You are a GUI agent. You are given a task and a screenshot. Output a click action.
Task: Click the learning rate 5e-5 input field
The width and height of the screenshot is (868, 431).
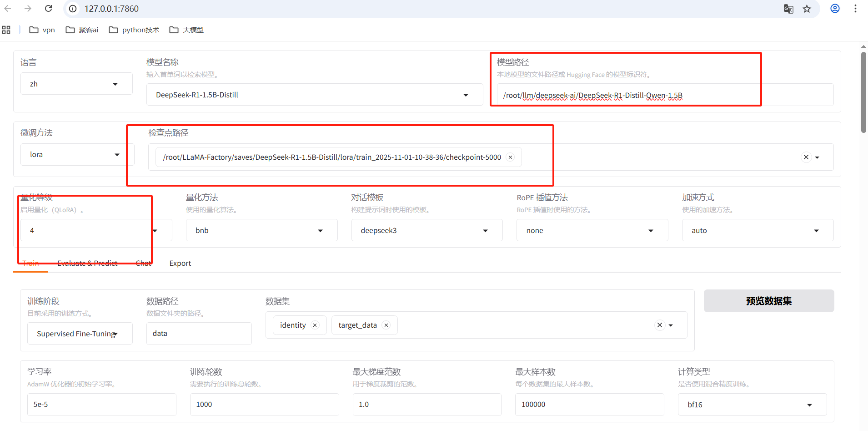101,405
